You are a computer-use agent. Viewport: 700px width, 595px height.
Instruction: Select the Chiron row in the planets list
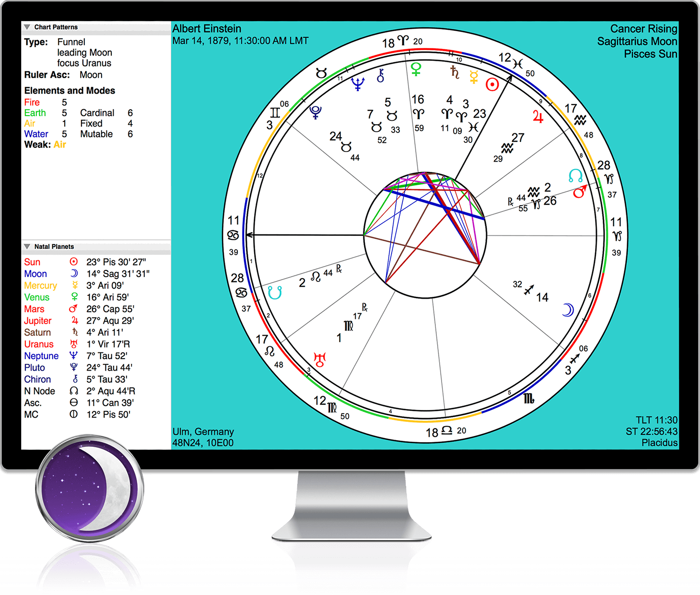pyautogui.click(x=77, y=379)
